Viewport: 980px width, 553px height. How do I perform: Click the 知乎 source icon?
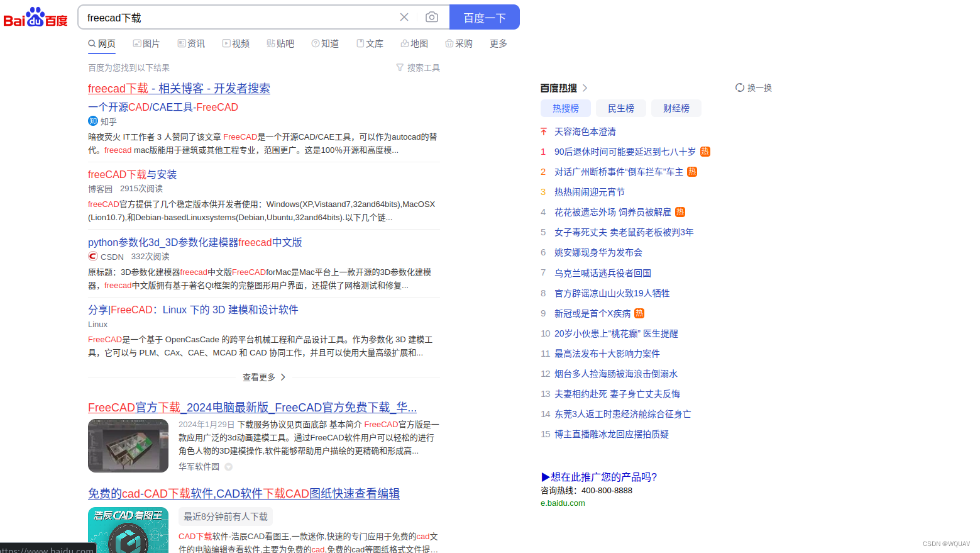click(x=93, y=121)
